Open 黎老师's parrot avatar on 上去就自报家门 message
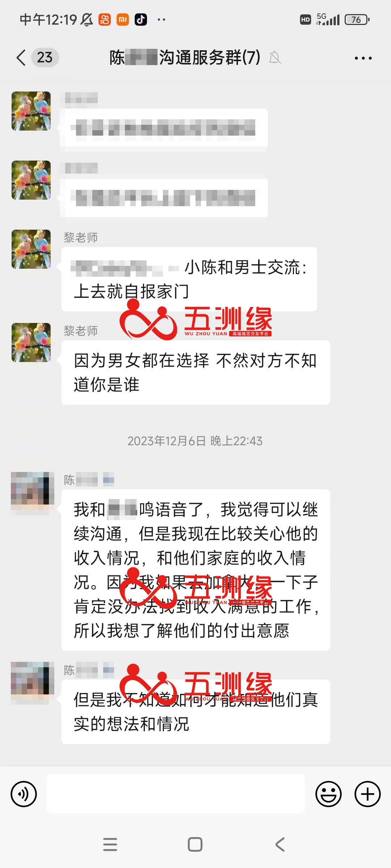 click(x=31, y=249)
